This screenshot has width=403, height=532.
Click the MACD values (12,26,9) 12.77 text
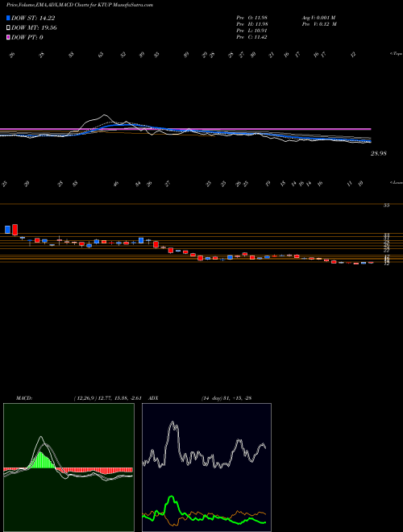coord(106,397)
